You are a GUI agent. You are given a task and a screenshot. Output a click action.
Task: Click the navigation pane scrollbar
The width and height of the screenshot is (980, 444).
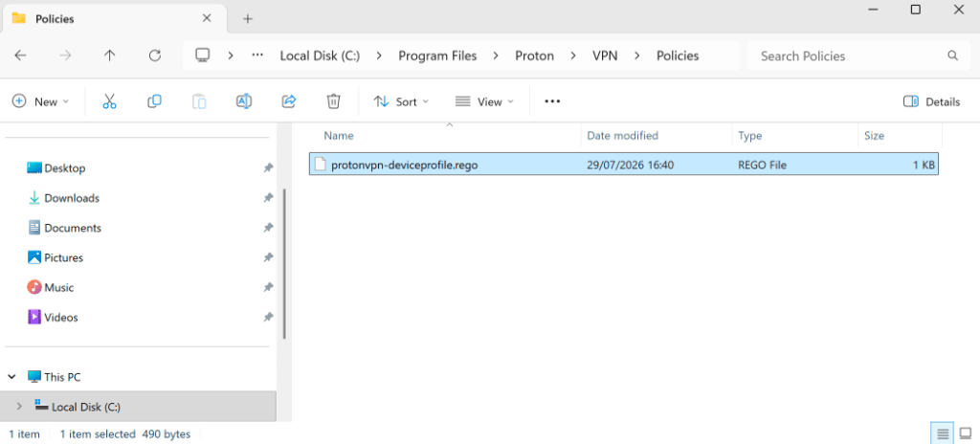click(284, 262)
